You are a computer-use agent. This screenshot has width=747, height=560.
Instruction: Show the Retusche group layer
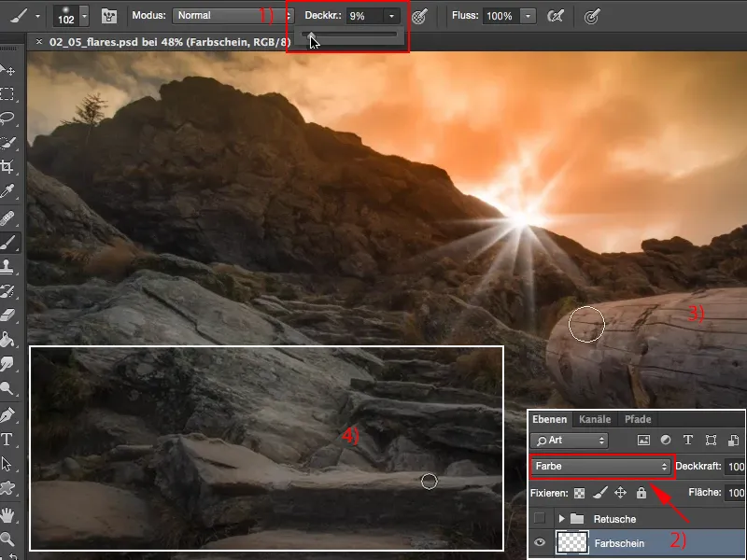(x=541, y=519)
